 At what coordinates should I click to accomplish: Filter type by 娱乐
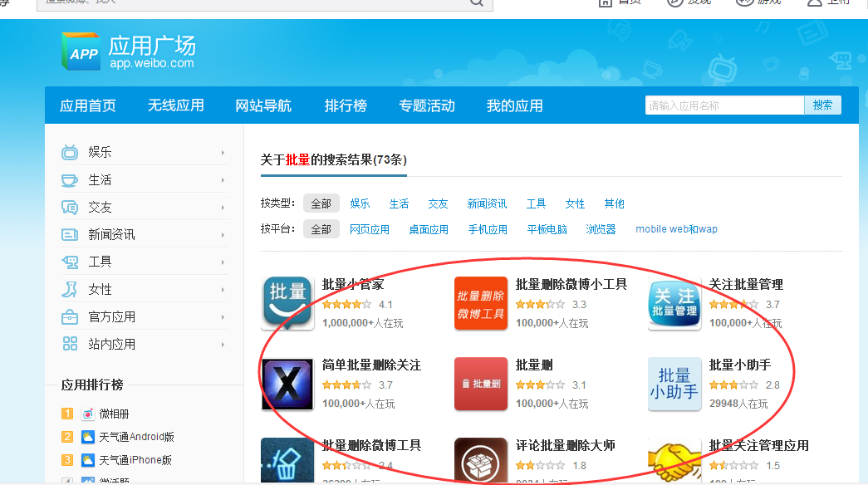(x=360, y=203)
